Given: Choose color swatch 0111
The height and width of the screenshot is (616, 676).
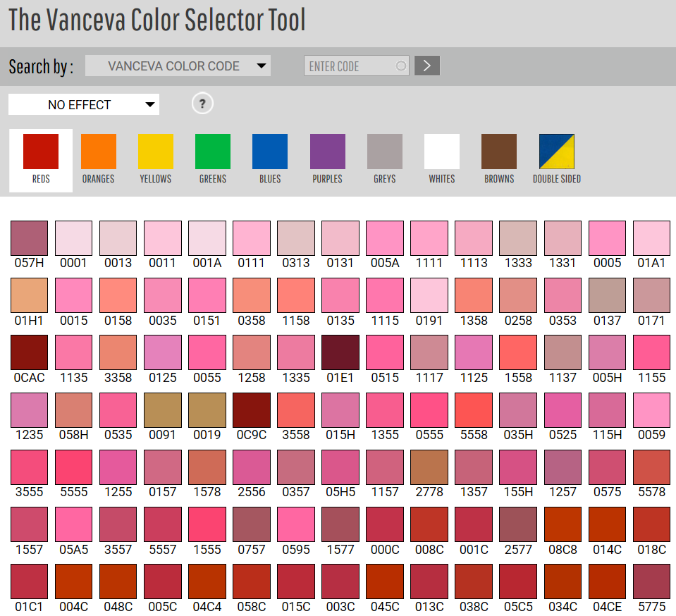Looking at the screenshot, I should (x=252, y=238).
